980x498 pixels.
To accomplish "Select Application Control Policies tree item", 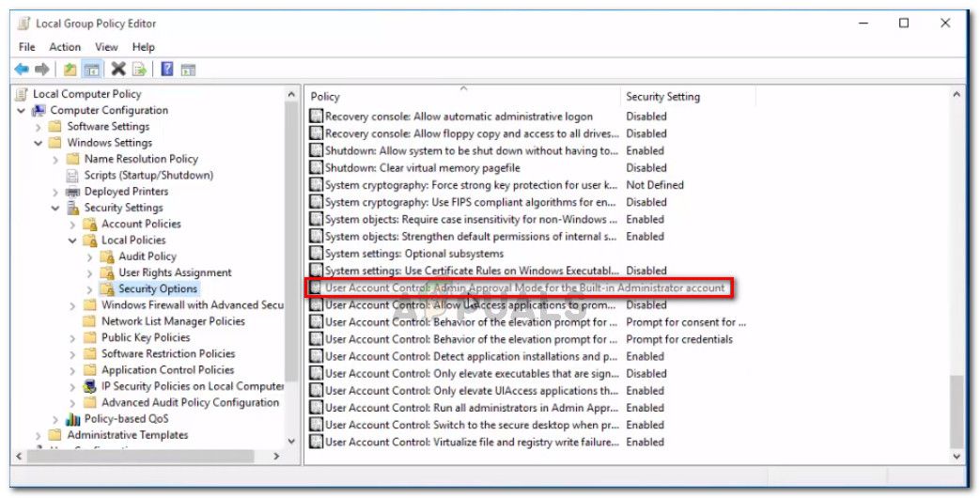I will [x=167, y=370].
